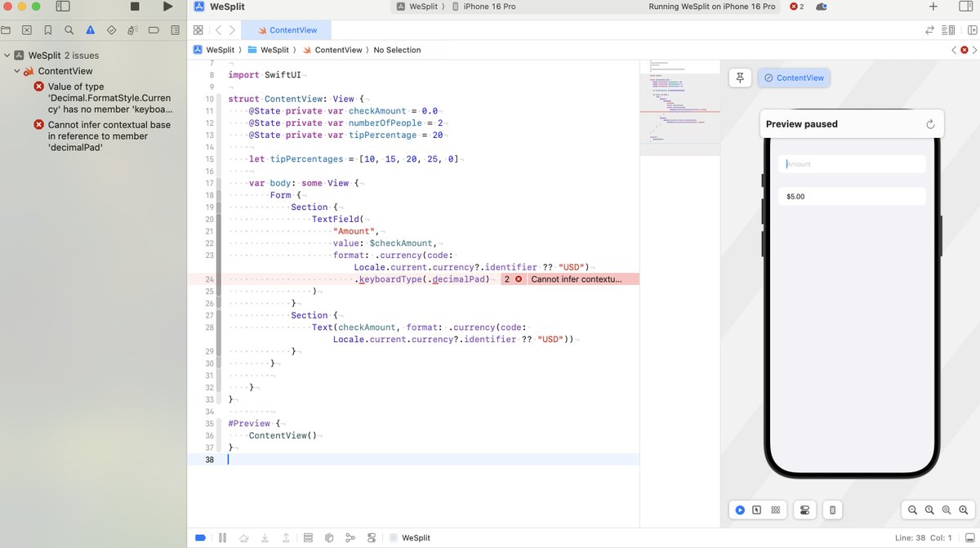
Task: Open the environment overrides icon
Action: point(372,538)
